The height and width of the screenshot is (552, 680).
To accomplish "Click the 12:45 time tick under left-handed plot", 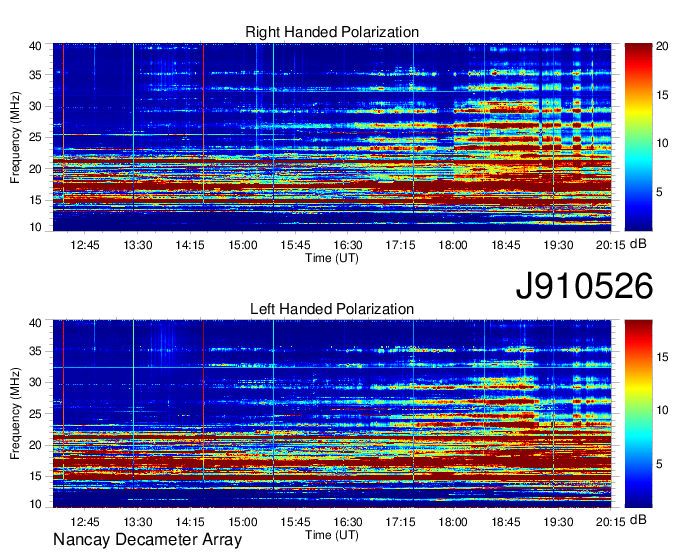I will coord(85,522).
